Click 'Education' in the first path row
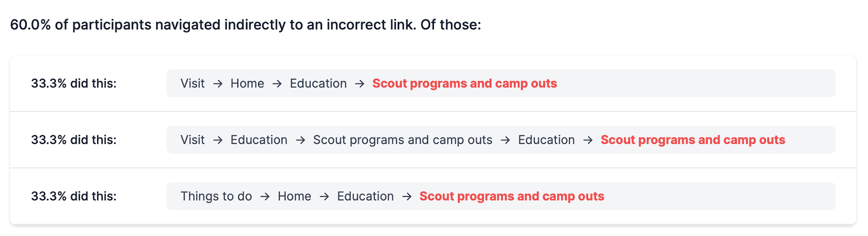The width and height of the screenshot is (868, 236). [x=318, y=84]
